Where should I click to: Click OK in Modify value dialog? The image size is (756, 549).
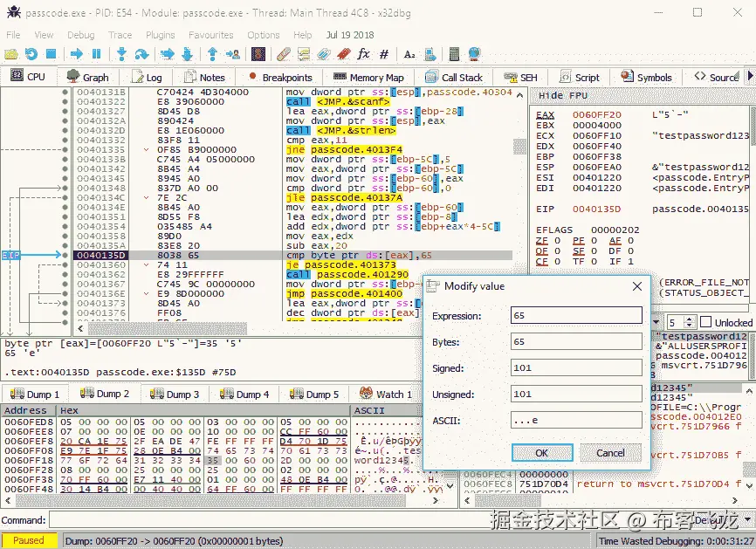[542, 453]
